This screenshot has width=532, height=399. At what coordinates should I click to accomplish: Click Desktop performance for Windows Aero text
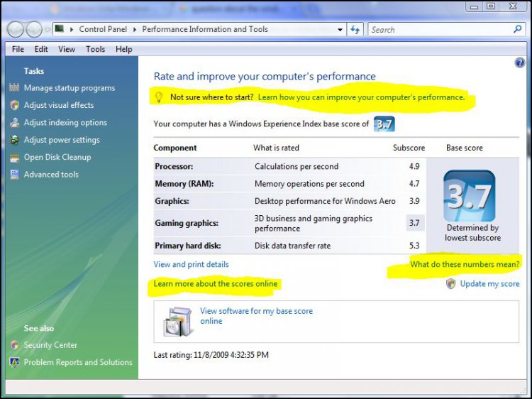click(325, 201)
